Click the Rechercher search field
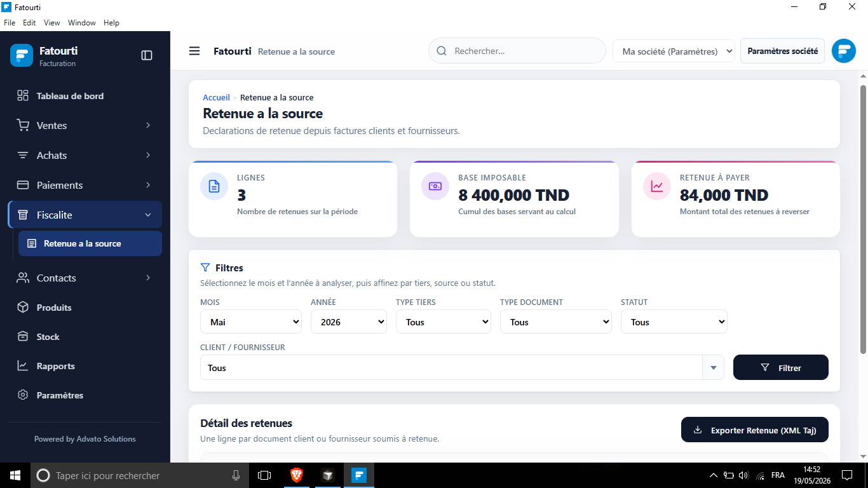868x488 pixels. [517, 51]
